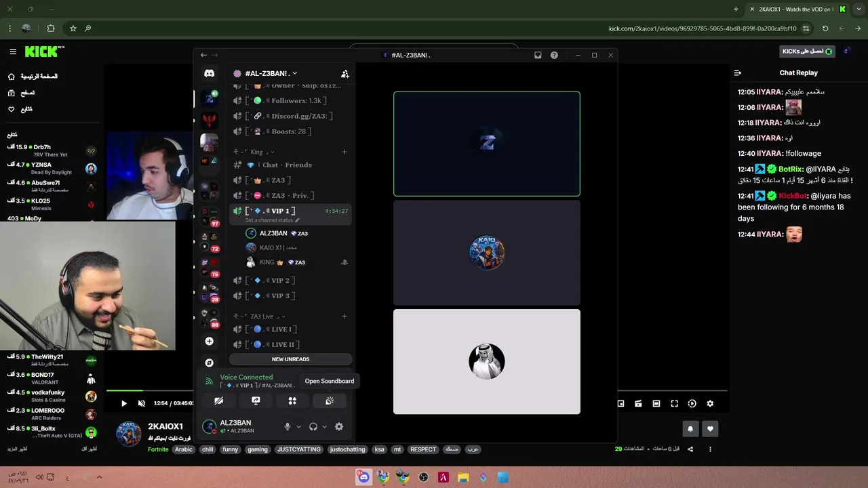
Task: Open output device options next to headphones
Action: 324,426
